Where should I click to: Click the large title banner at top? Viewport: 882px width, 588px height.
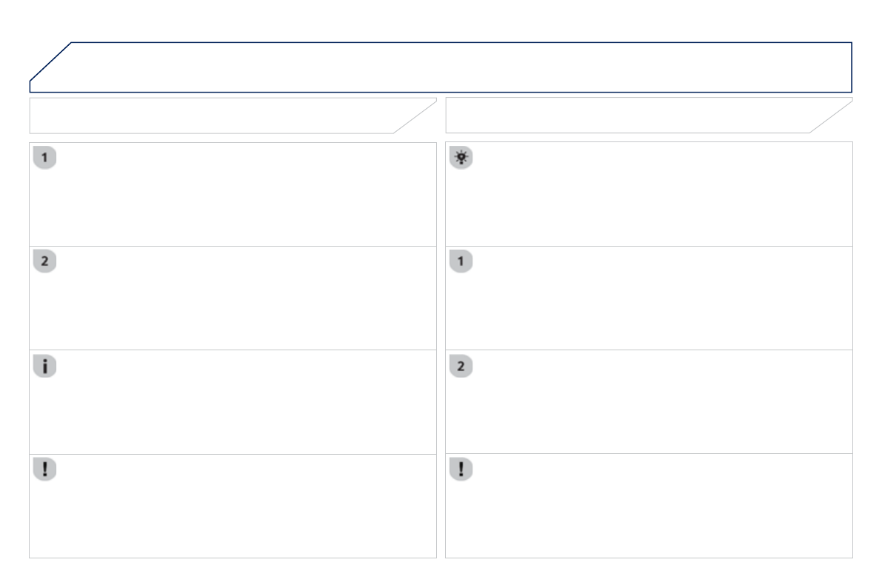pyautogui.click(x=459, y=67)
